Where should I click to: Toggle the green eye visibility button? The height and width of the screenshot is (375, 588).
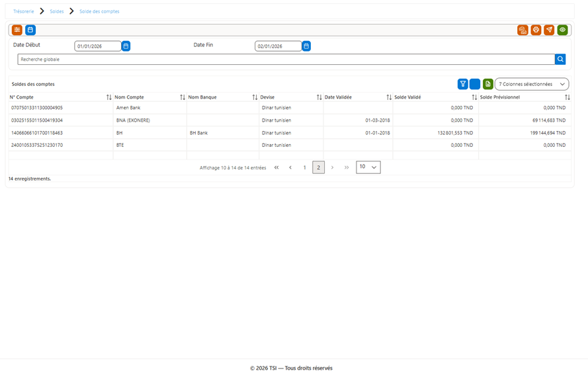(x=562, y=30)
